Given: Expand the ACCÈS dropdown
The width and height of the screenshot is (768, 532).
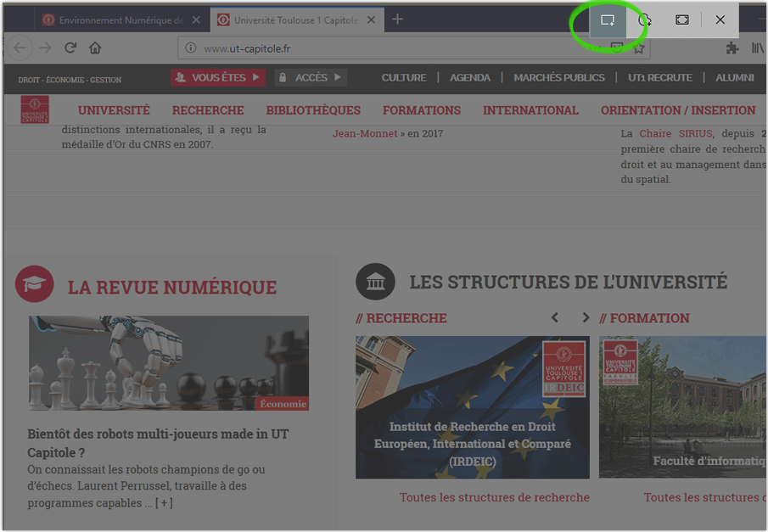Looking at the screenshot, I should (311, 77).
